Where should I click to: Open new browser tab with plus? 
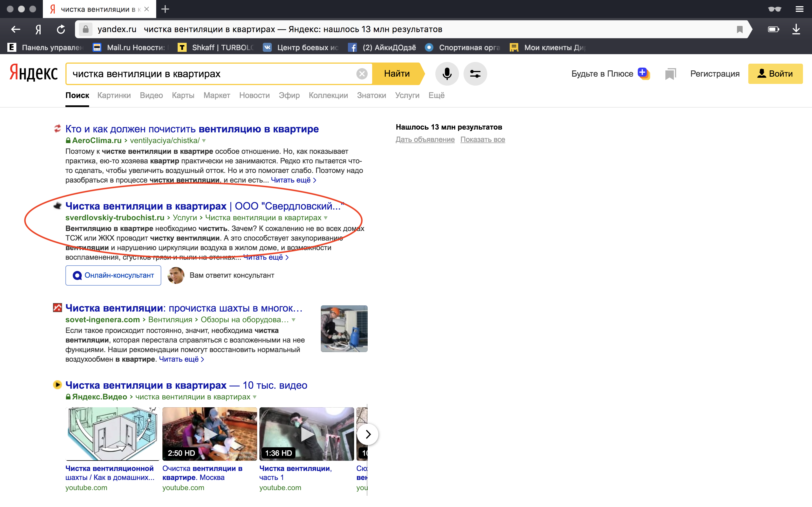coord(165,9)
